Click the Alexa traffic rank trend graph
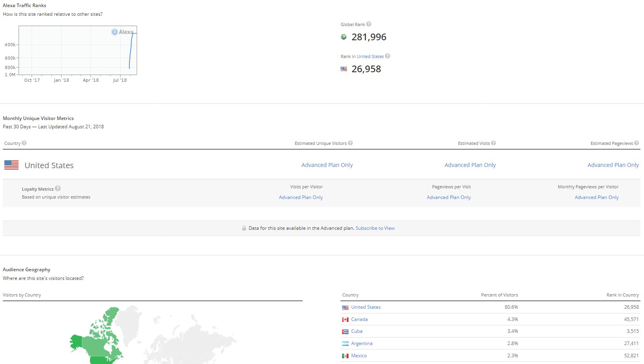This screenshot has height=364, width=644. coord(78,51)
